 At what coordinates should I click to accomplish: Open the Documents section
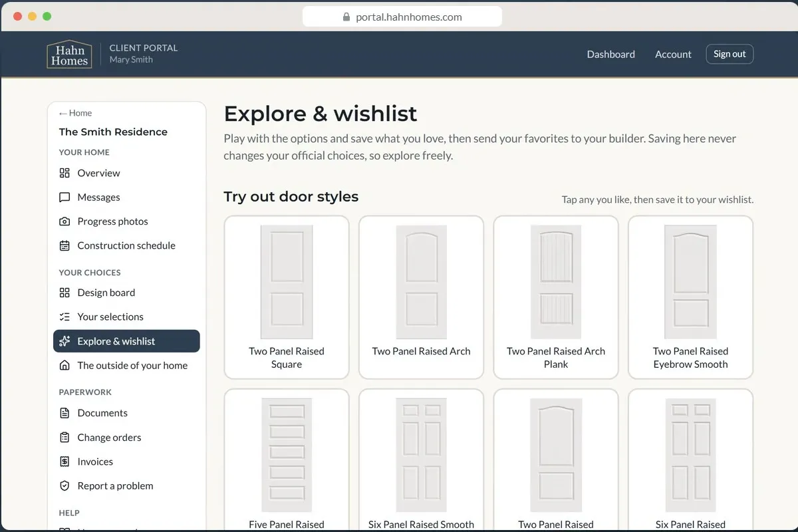click(126, 413)
